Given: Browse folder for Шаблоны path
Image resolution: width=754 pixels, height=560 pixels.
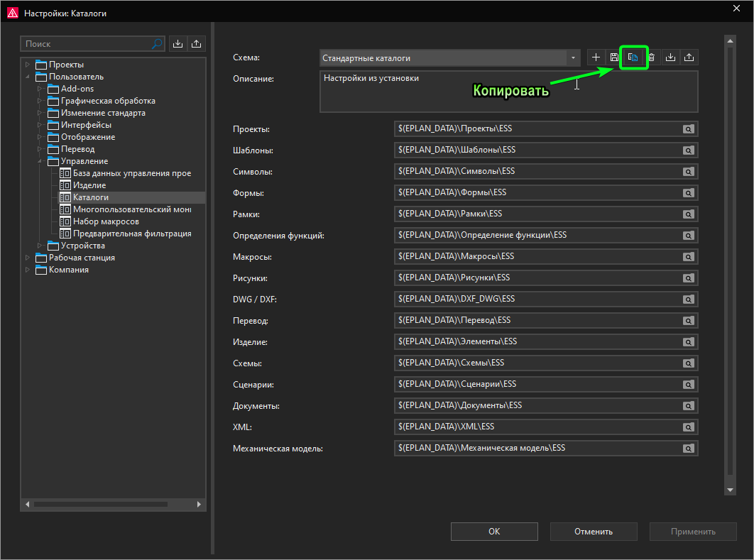Looking at the screenshot, I should 689,150.
